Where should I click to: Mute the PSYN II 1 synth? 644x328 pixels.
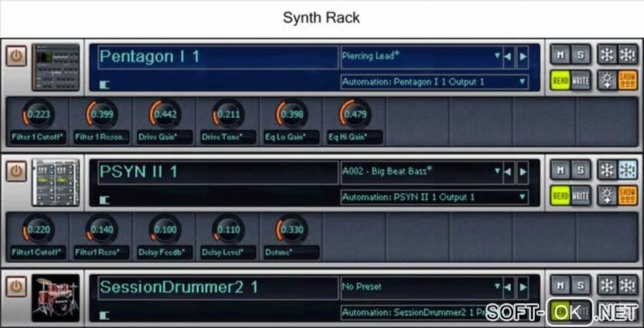coord(560,170)
